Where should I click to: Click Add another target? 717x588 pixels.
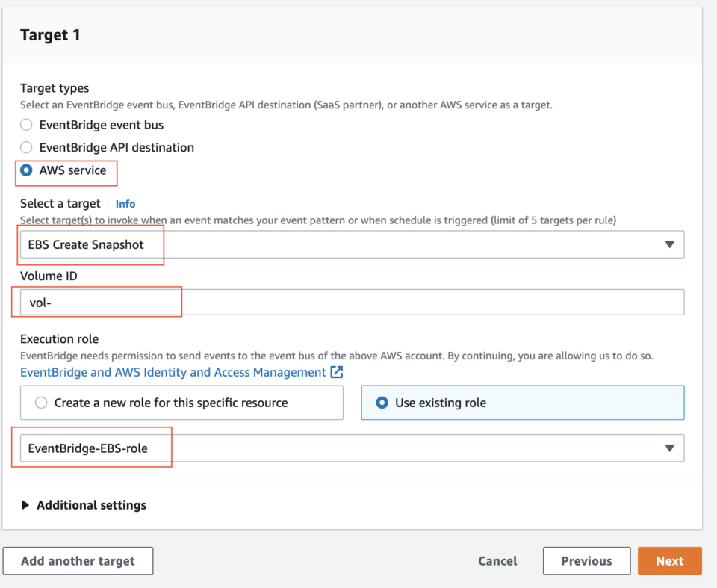click(x=78, y=560)
